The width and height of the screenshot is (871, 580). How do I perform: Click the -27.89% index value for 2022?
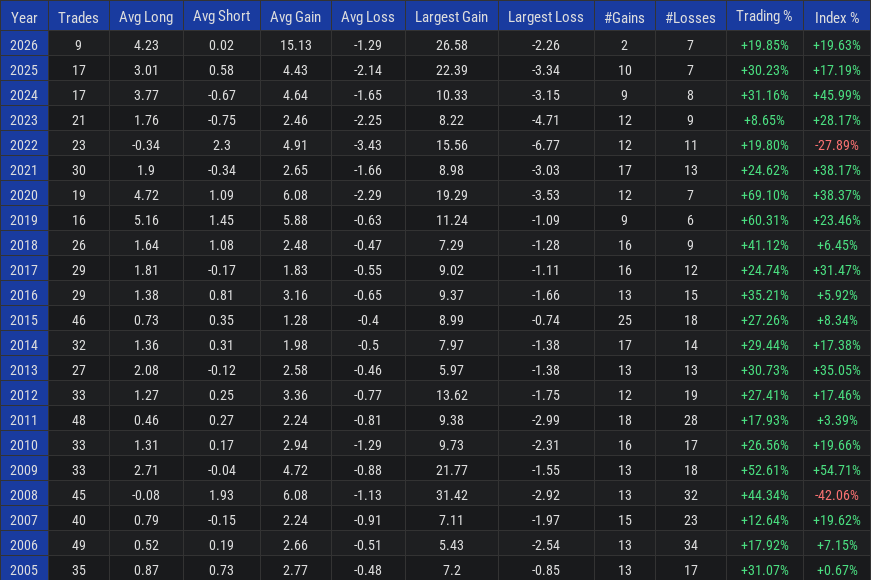[837, 145]
